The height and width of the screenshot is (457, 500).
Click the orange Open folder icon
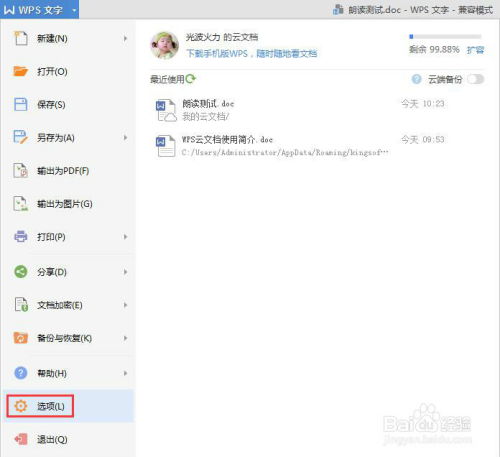click(21, 71)
